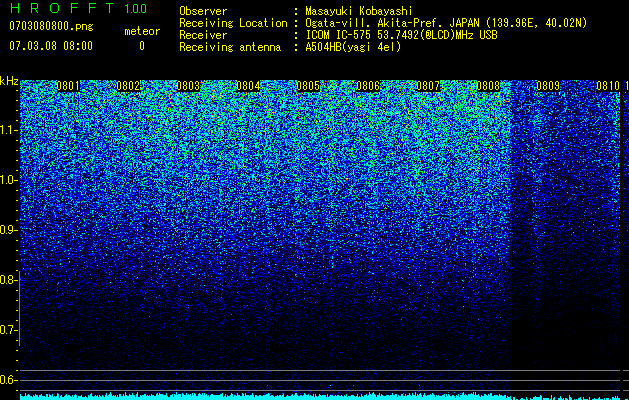Click the date stamp 07.03.08 08:00
The width and height of the screenshot is (629, 400).
pos(51,46)
